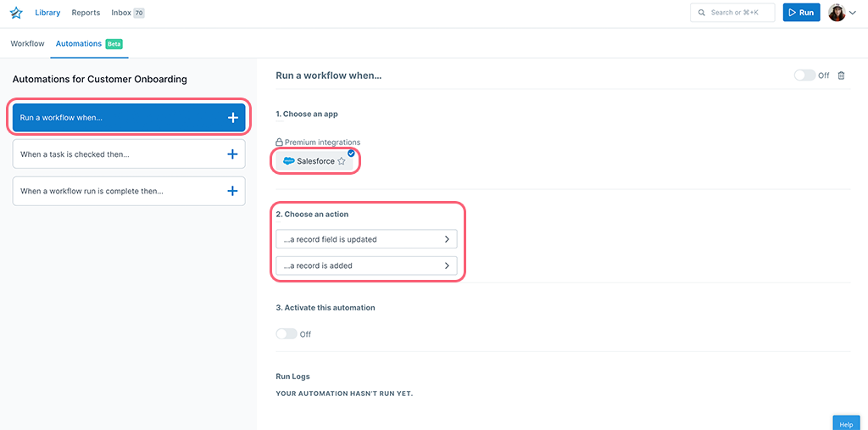Click the Process Street star logo
Viewport: 868px width, 430px height.
click(x=16, y=13)
